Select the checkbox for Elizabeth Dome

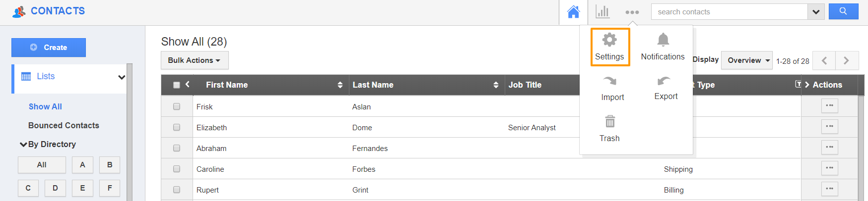pos(177,127)
